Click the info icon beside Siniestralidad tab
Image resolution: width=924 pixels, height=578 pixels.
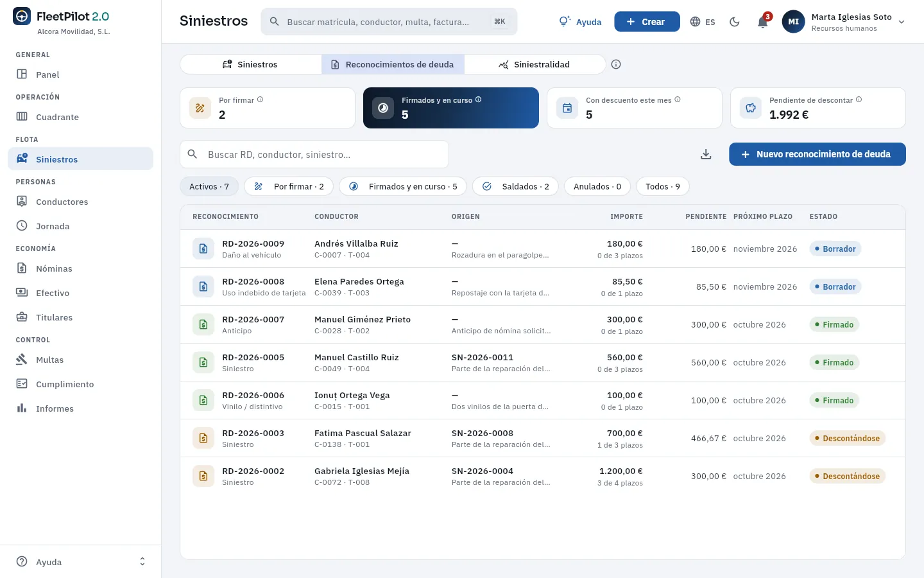(616, 64)
